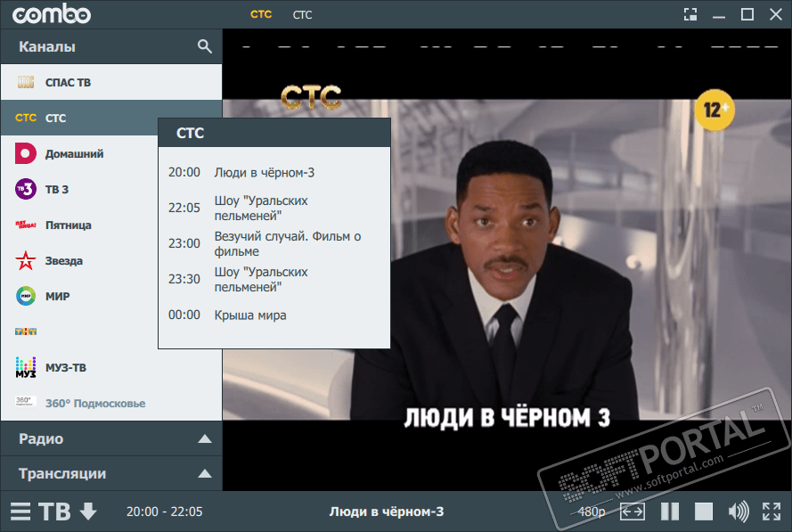
Task: Maximize the combo window
Action: 747,14
